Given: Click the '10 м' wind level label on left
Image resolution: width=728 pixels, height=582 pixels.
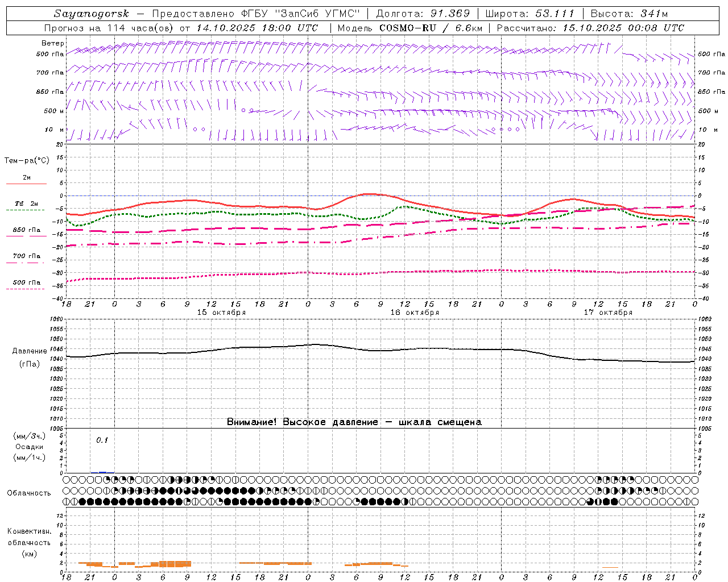Looking at the screenshot, I should [x=55, y=130].
